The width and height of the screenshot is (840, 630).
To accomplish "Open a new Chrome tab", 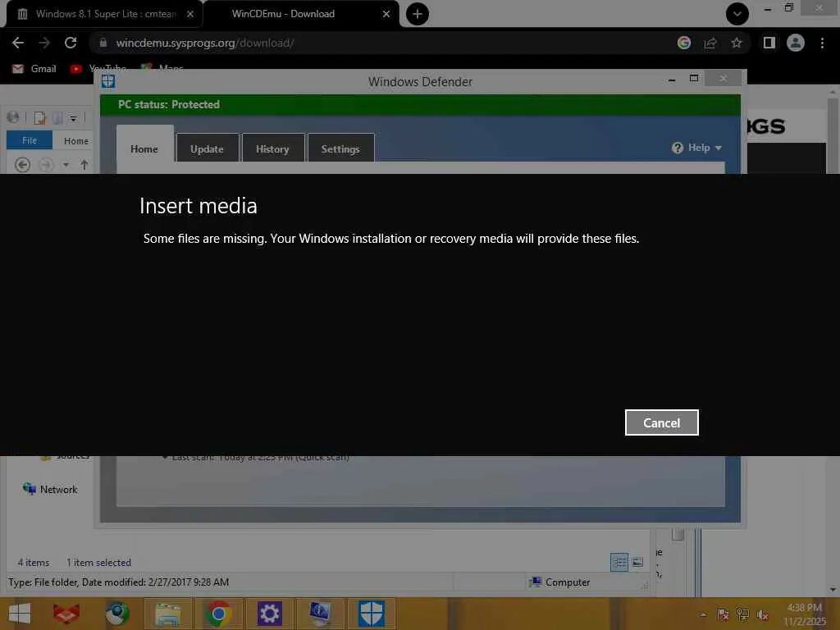I will [x=418, y=14].
